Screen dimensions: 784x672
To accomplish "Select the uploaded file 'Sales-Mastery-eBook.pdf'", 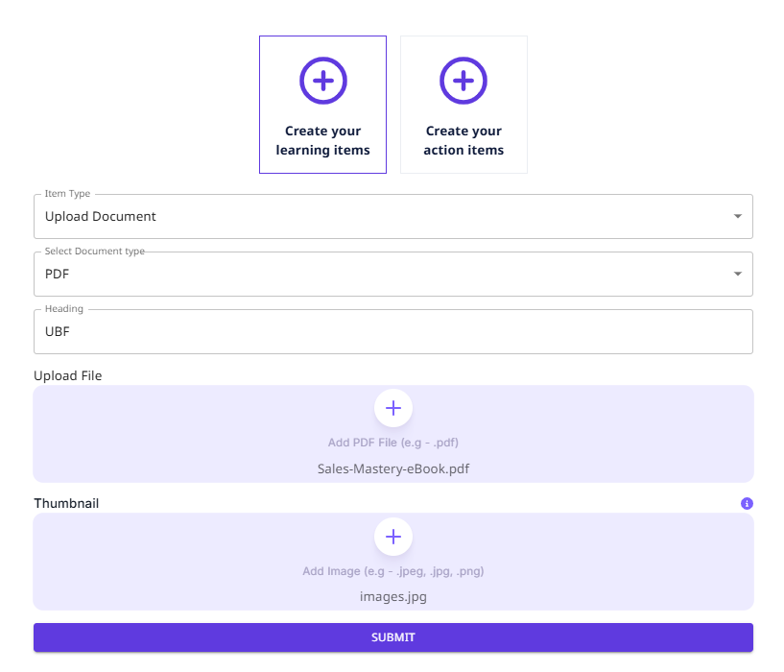I will pyautogui.click(x=392, y=469).
